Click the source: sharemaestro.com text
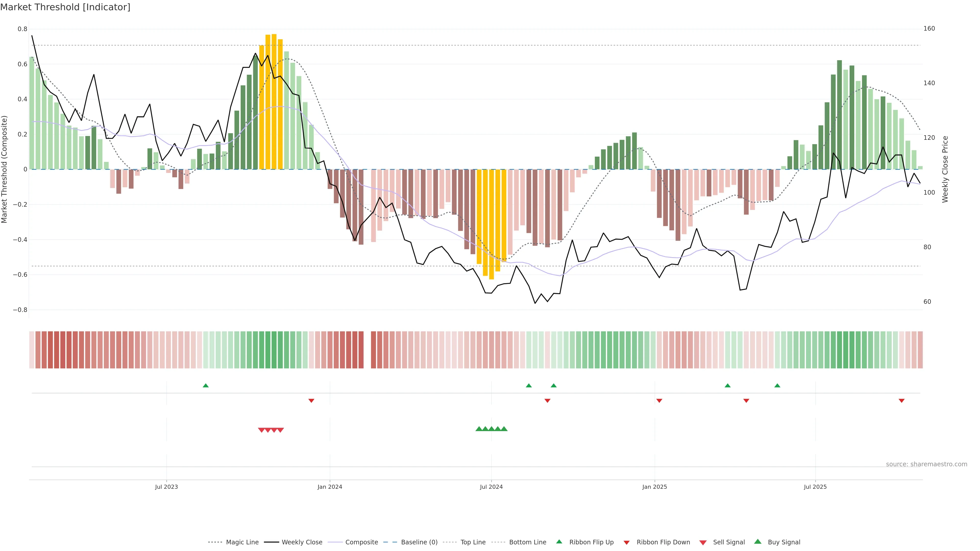Screen dimensions: 980x551 click(926, 464)
